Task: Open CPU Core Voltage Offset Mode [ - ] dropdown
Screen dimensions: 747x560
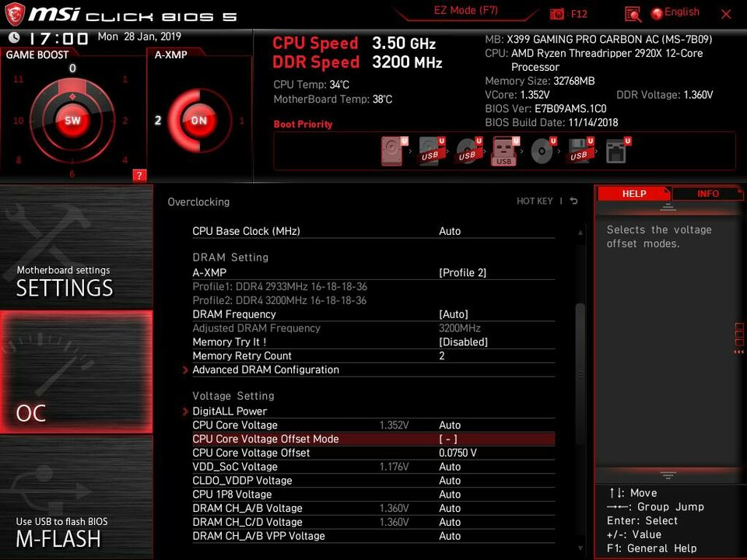Action: point(448,439)
